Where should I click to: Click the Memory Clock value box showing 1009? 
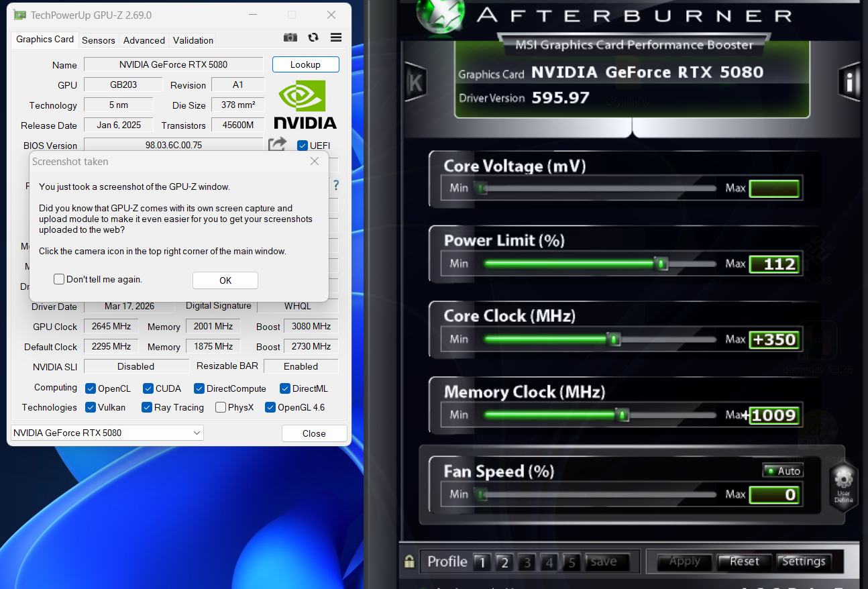[x=774, y=415]
